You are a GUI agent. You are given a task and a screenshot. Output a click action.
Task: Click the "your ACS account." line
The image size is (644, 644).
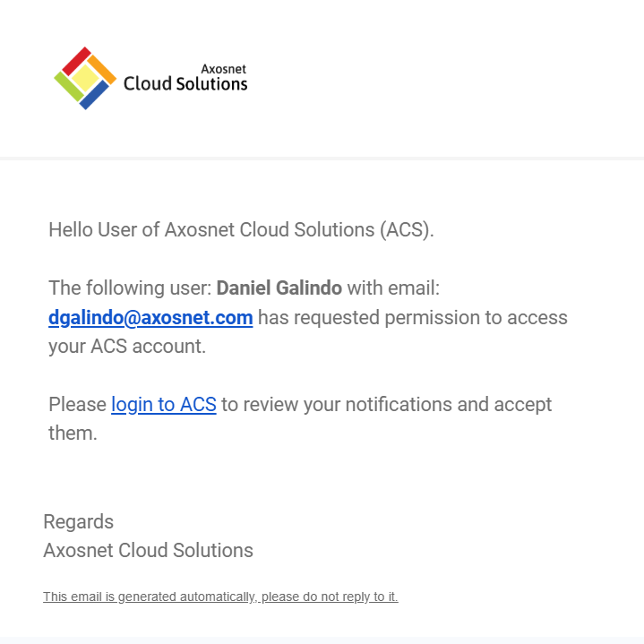[x=127, y=346]
